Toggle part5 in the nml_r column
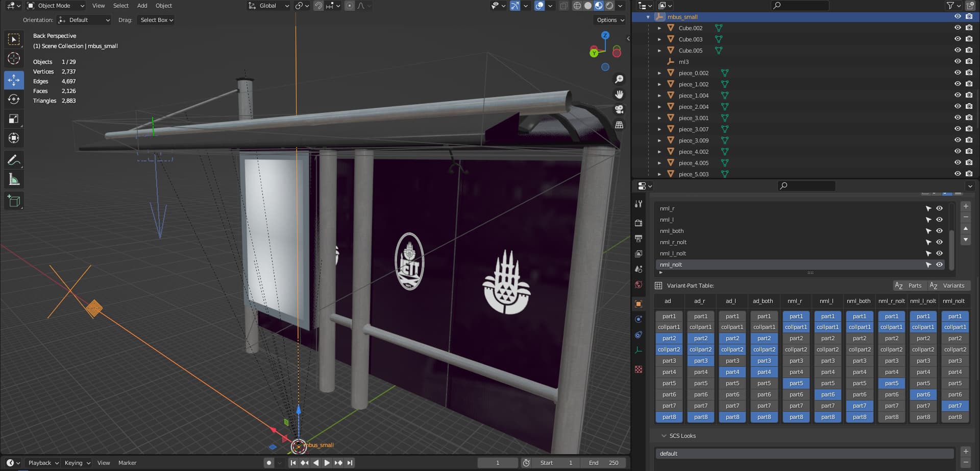This screenshot has height=471, width=980. (x=796, y=383)
